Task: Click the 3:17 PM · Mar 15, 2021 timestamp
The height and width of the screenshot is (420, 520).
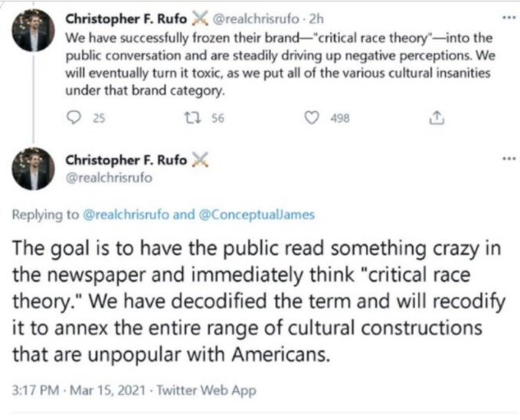Action: [x=79, y=390]
